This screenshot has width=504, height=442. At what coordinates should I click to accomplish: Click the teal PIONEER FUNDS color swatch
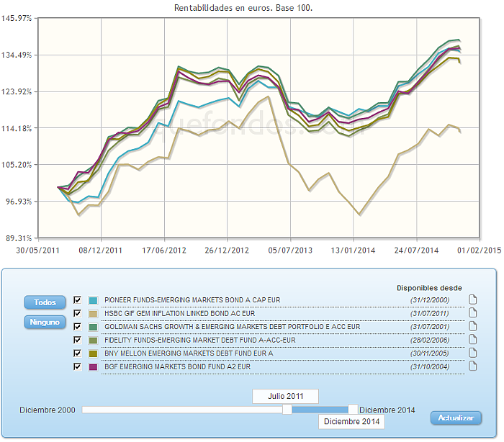coord(93,301)
